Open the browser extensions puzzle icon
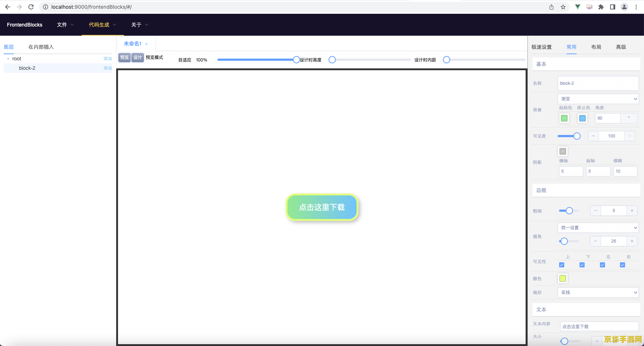Screen dimensions: 644x346 [x=601, y=7]
